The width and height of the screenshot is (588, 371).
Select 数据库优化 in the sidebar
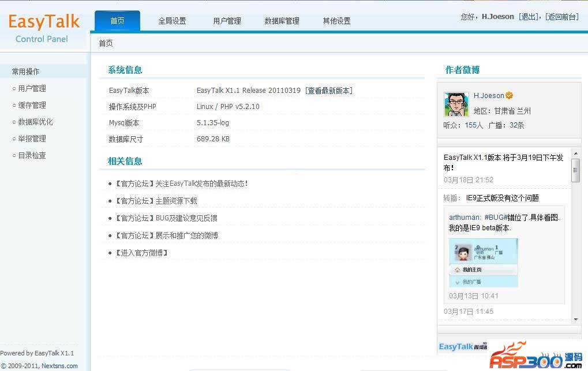(x=35, y=122)
